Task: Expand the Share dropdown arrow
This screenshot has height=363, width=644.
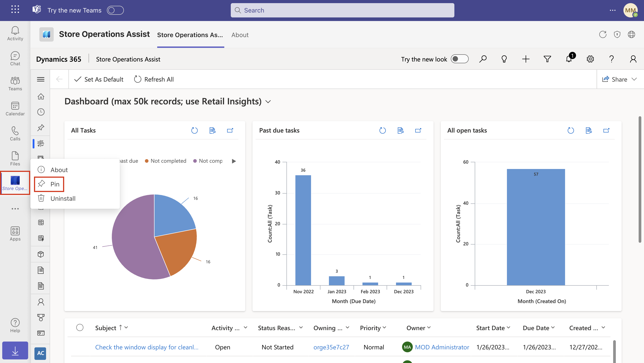Action: point(634,79)
